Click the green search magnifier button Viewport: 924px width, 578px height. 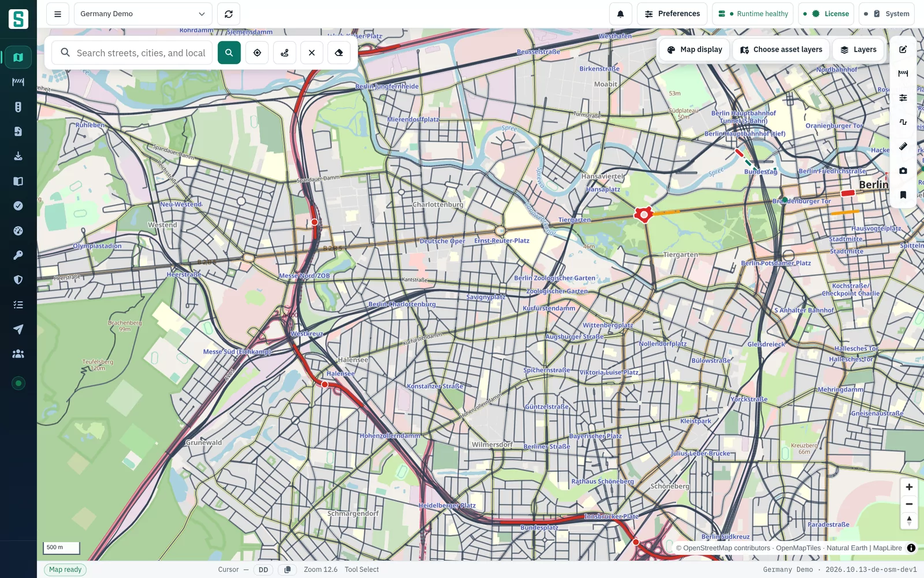[x=229, y=53]
